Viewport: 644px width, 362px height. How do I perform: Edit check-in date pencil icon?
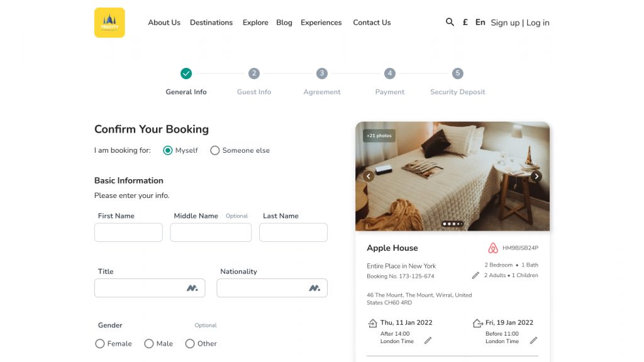(x=428, y=340)
